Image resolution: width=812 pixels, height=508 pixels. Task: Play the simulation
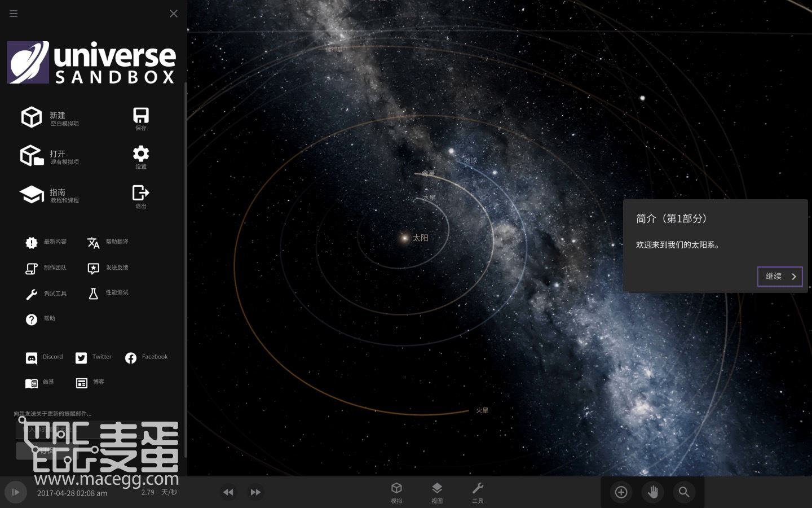point(15,492)
